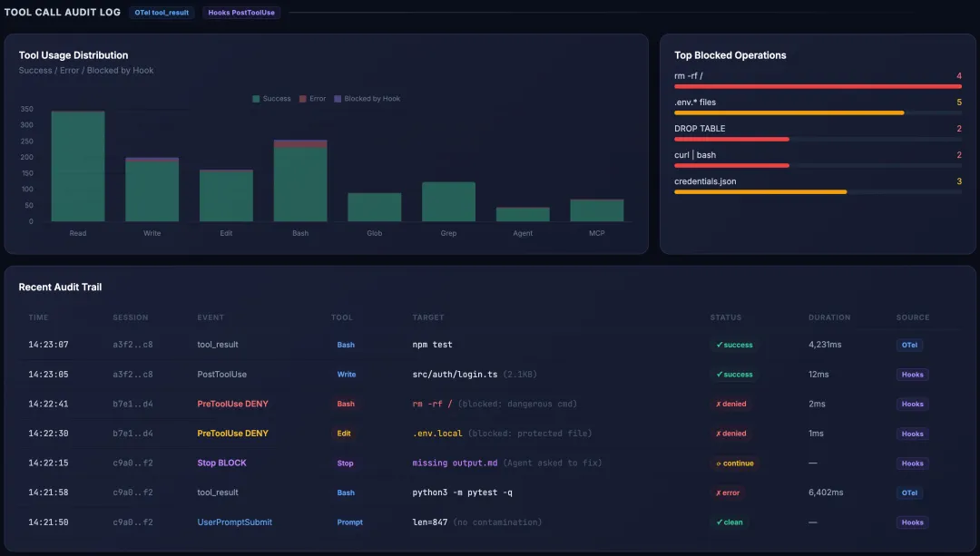Select the Agent bar in the chart
The image size is (980, 556).
click(523, 214)
